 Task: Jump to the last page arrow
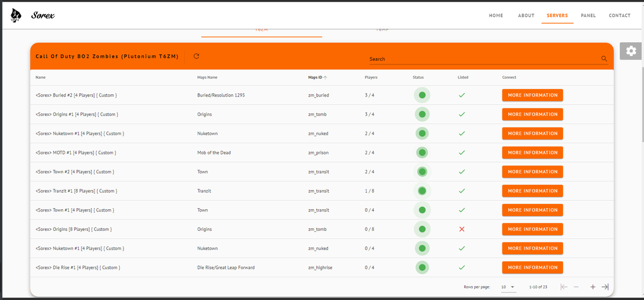coord(605,287)
